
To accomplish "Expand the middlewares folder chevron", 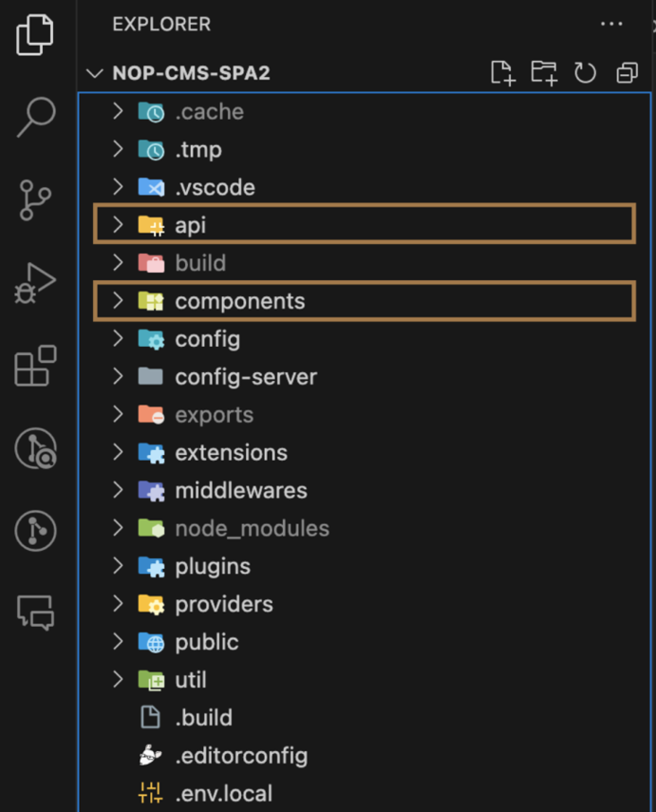I will 118,489.
